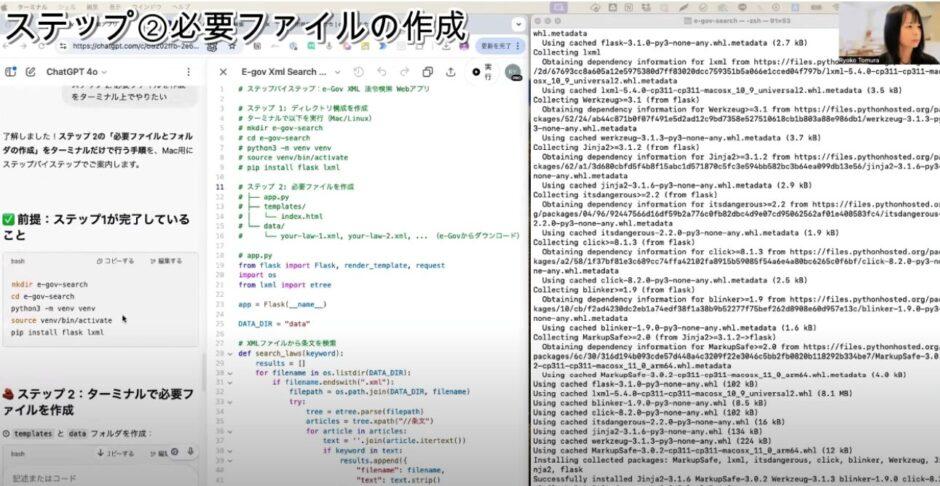Bookmark this page with star icon
This screenshot has width=940, height=486.
(x=232, y=46)
